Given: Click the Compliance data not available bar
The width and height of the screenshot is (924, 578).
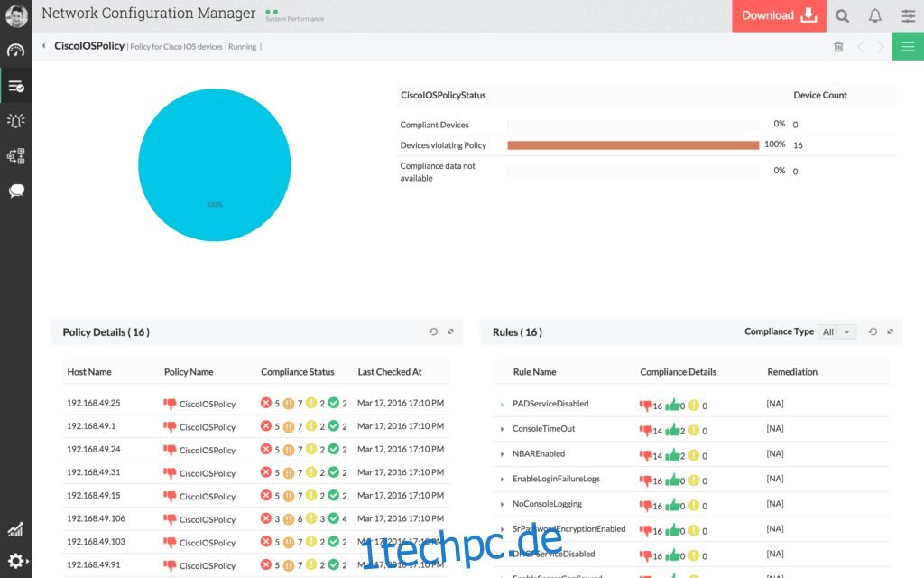Looking at the screenshot, I should click(x=633, y=172).
